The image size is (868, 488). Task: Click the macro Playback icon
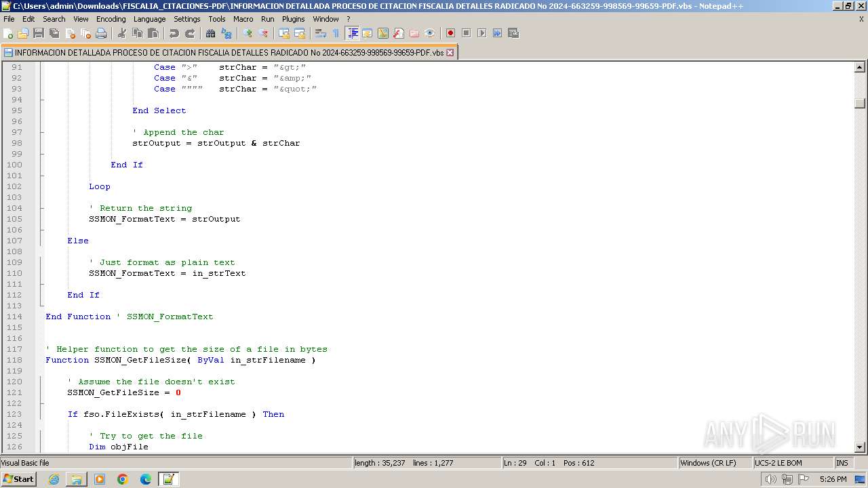pos(481,33)
